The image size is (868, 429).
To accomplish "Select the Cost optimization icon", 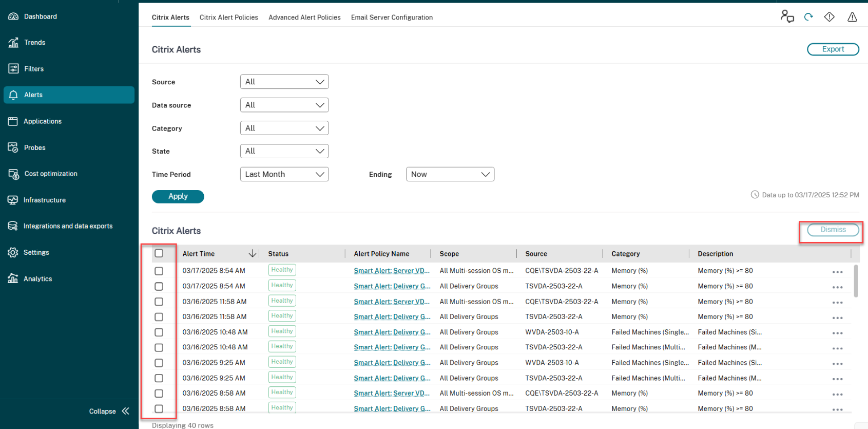I will (x=13, y=174).
